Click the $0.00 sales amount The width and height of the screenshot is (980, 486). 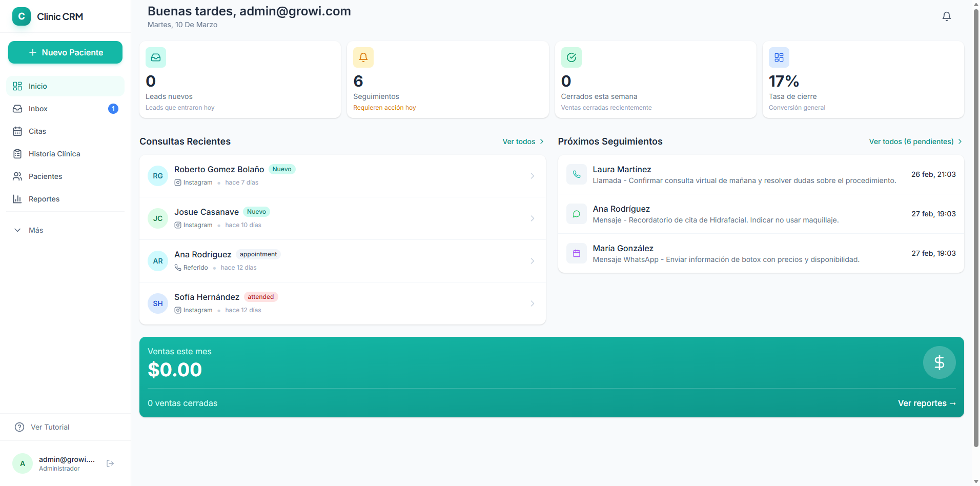(175, 370)
